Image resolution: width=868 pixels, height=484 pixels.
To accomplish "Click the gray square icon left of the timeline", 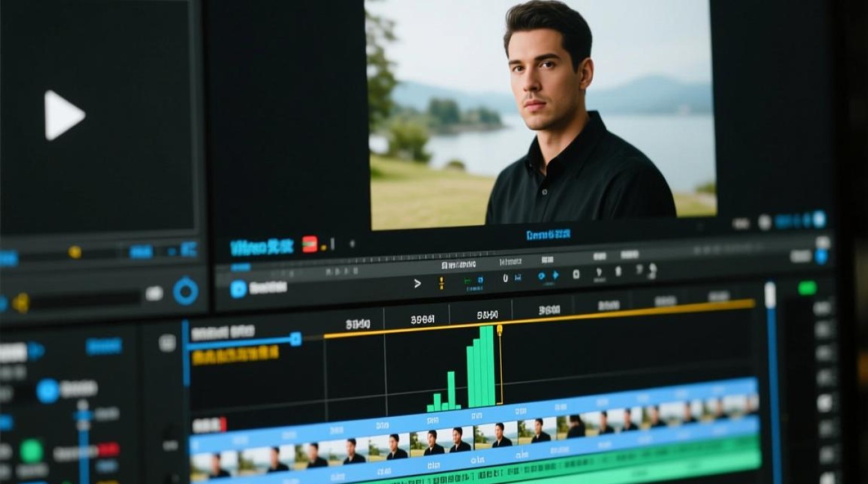I will 167,343.
